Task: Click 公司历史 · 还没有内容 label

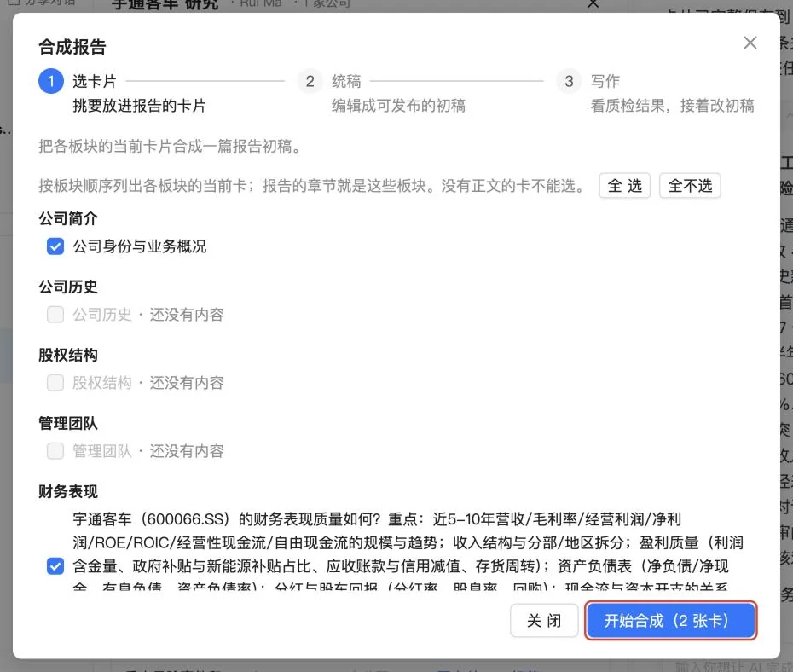Action: (148, 315)
